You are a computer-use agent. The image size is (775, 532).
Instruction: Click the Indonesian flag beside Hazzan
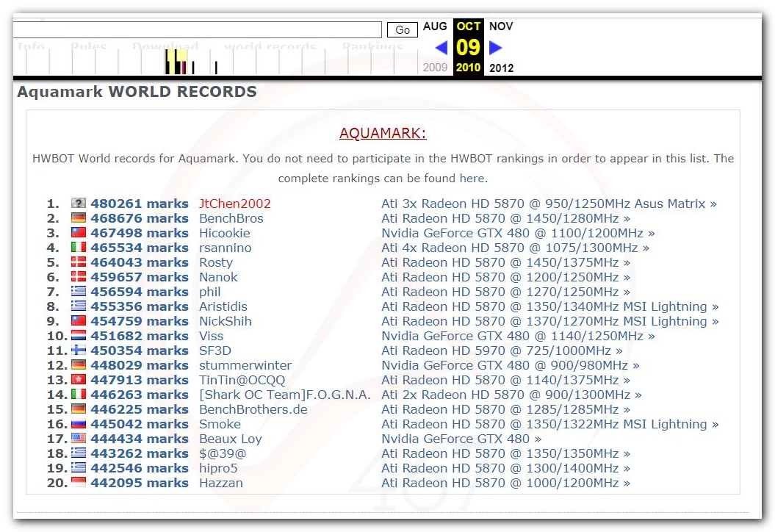(x=78, y=482)
